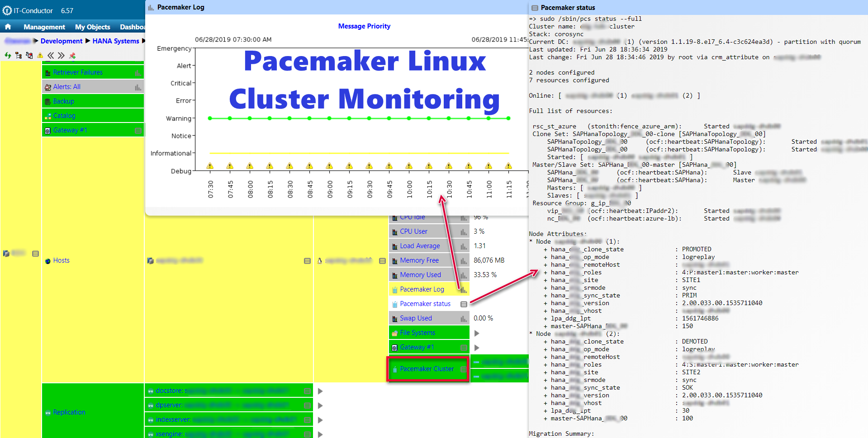
Task: Click the IT-Conductor gear logo
Action: 7,10
